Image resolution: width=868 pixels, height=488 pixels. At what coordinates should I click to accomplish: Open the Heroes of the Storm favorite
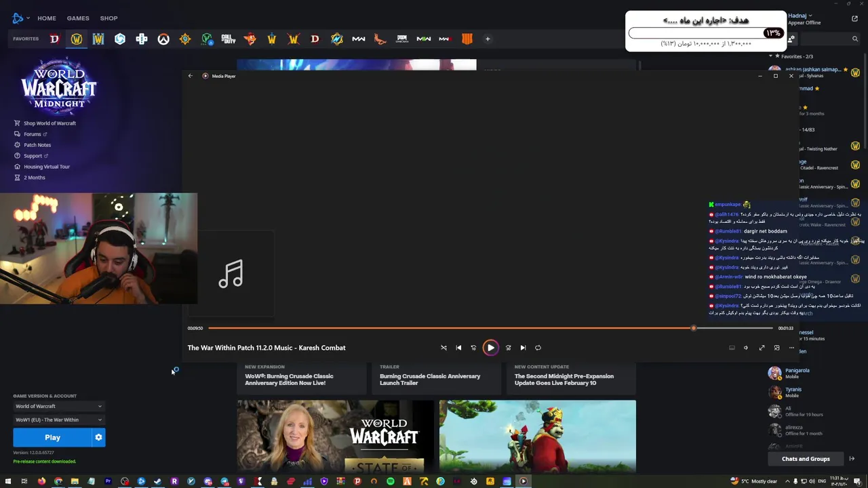click(x=120, y=39)
